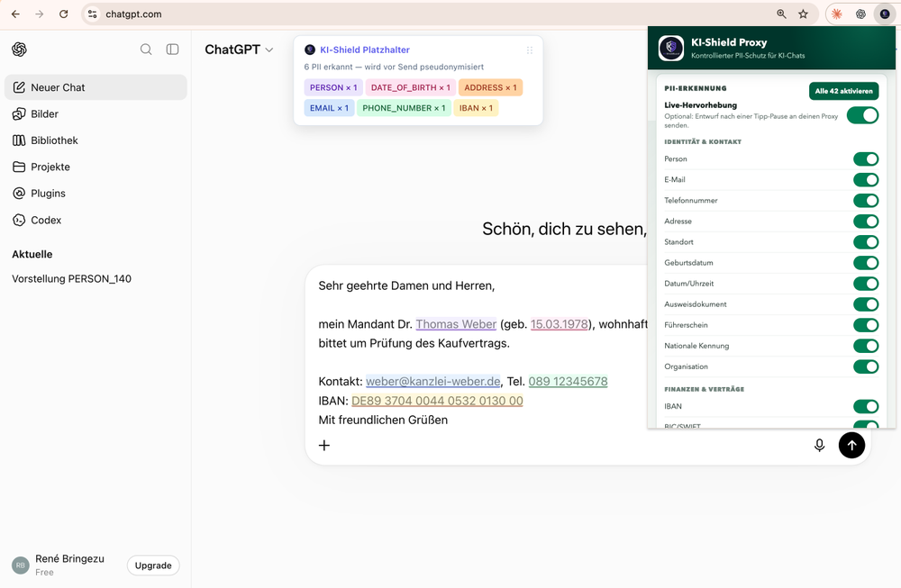This screenshot has height=588, width=901.
Task: Toggle Ausweisdokument switch
Action: [x=866, y=304]
